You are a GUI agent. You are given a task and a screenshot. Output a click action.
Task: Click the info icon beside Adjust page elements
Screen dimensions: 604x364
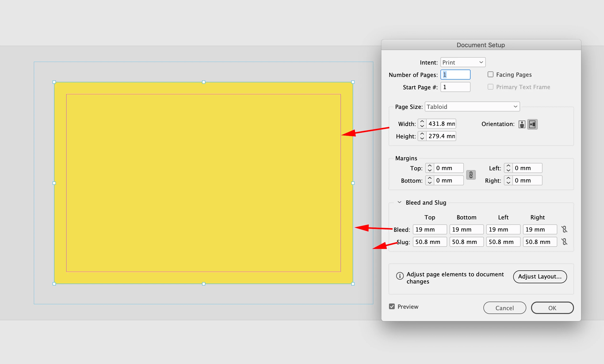pyautogui.click(x=399, y=276)
